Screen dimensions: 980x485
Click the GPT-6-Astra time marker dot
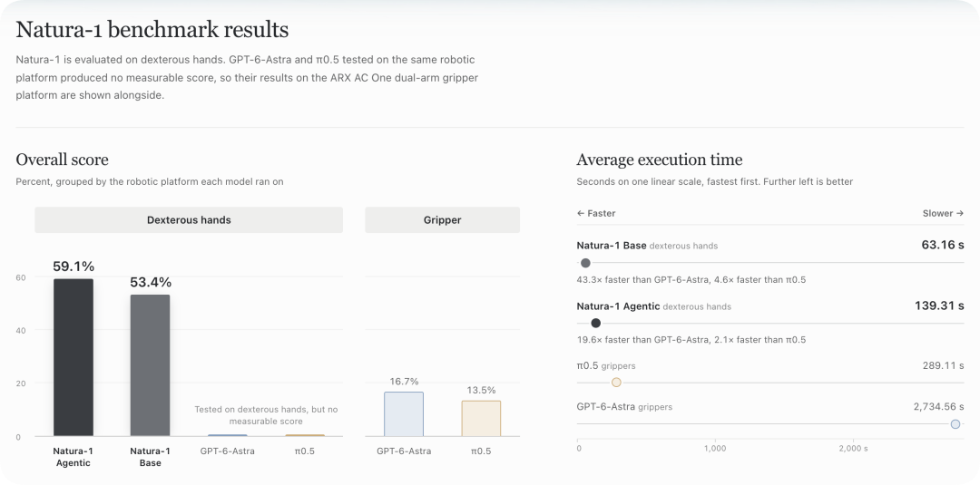tap(955, 424)
